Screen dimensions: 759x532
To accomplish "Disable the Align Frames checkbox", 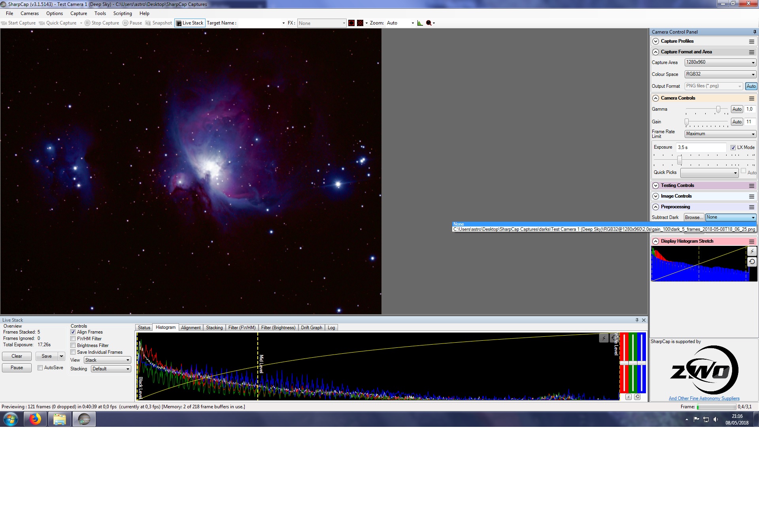I will click(73, 332).
